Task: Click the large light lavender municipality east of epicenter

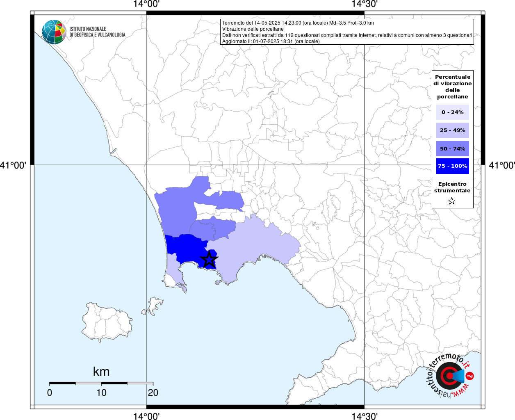Action: click(256, 246)
